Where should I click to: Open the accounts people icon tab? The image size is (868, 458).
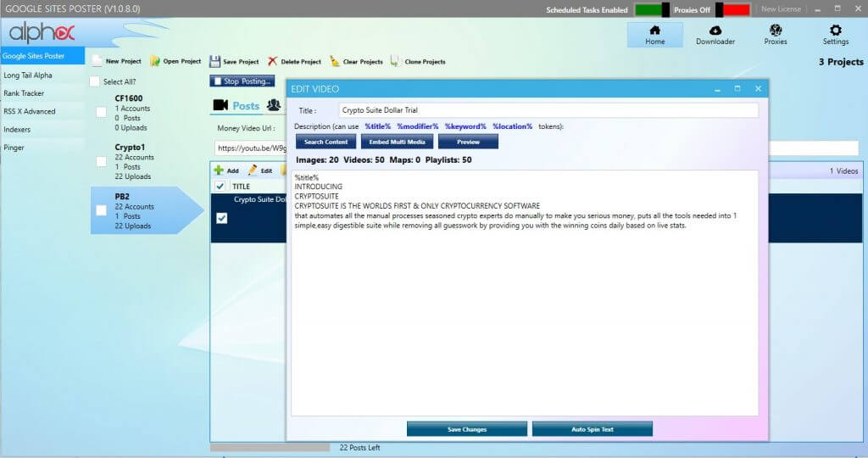coord(274,104)
